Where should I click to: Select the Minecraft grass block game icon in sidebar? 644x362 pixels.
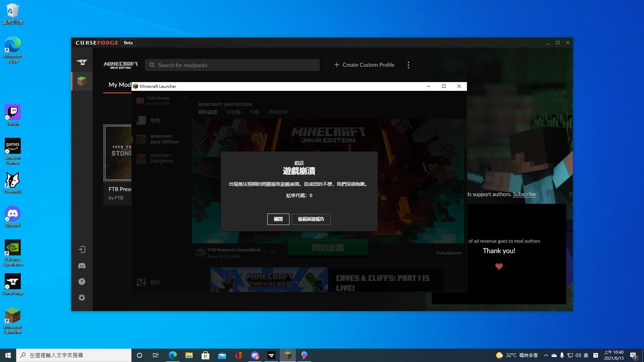[82, 81]
